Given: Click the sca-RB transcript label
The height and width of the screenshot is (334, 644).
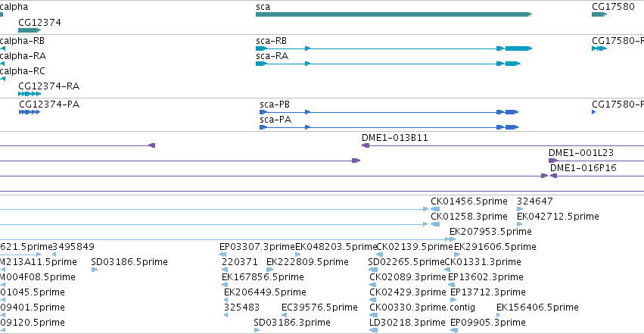Looking at the screenshot, I should tap(271, 41).
